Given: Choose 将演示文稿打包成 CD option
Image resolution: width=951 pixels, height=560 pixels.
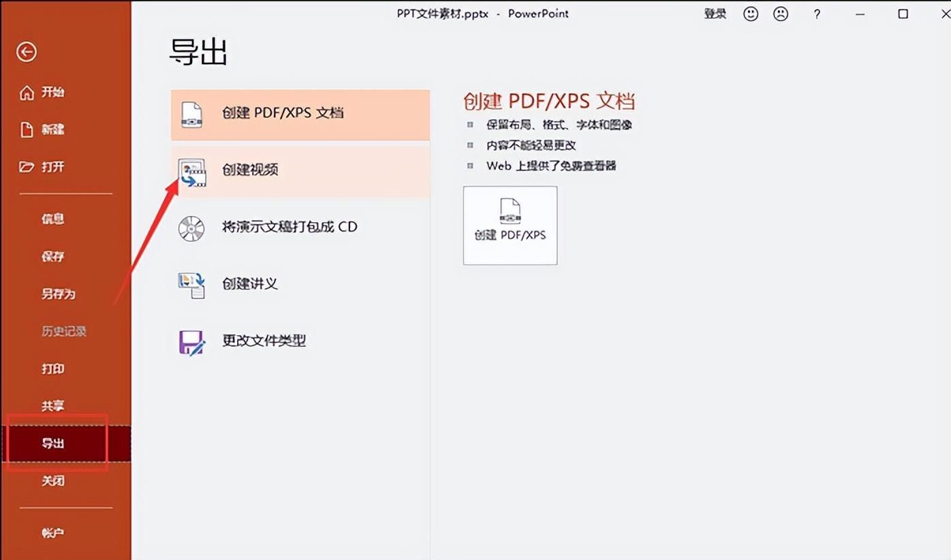Looking at the screenshot, I should 300,228.
